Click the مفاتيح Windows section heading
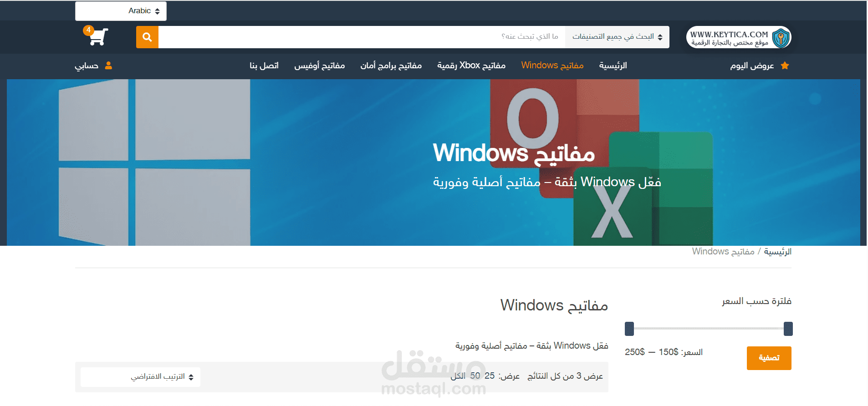This screenshot has height=406, width=868. [554, 305]
